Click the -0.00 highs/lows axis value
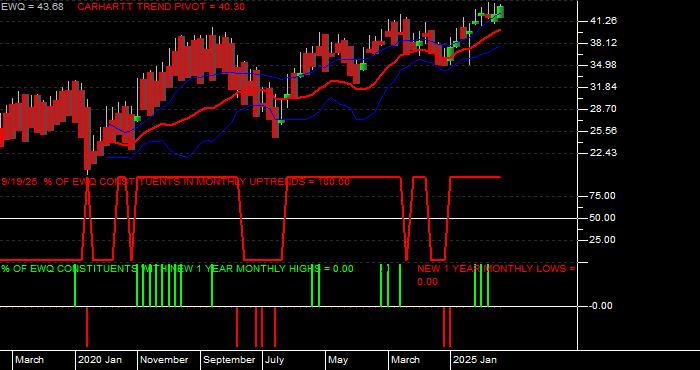This screenshot has height=370, width=700. [601, 306]
